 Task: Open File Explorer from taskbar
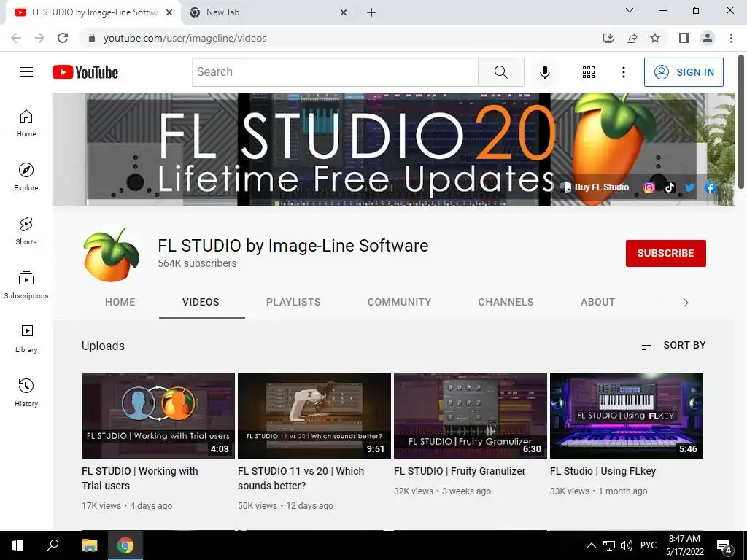tap(89, 545)
